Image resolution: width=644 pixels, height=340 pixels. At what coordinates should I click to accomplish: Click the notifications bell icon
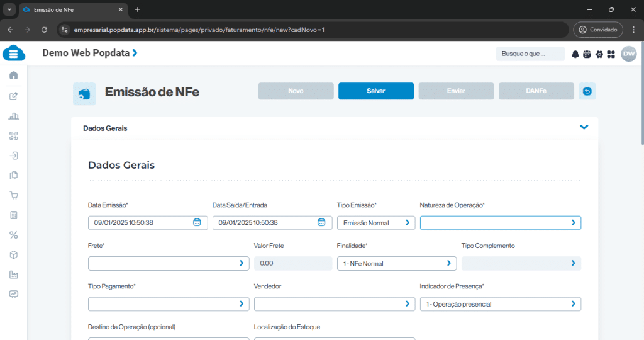tap(575, 54)
